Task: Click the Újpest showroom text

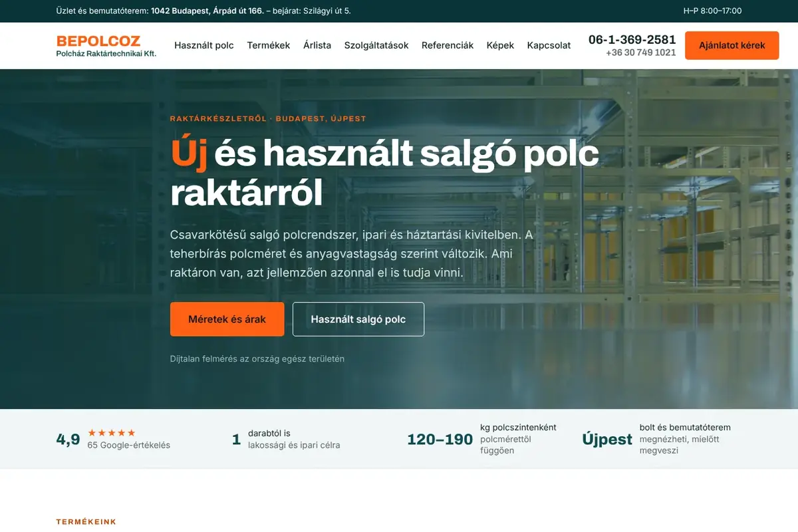Action: point(607,439)
